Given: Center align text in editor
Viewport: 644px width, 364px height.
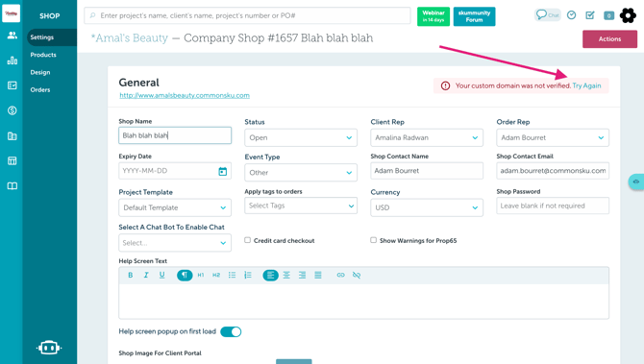Looking at the screenshot, I should 286,275.
